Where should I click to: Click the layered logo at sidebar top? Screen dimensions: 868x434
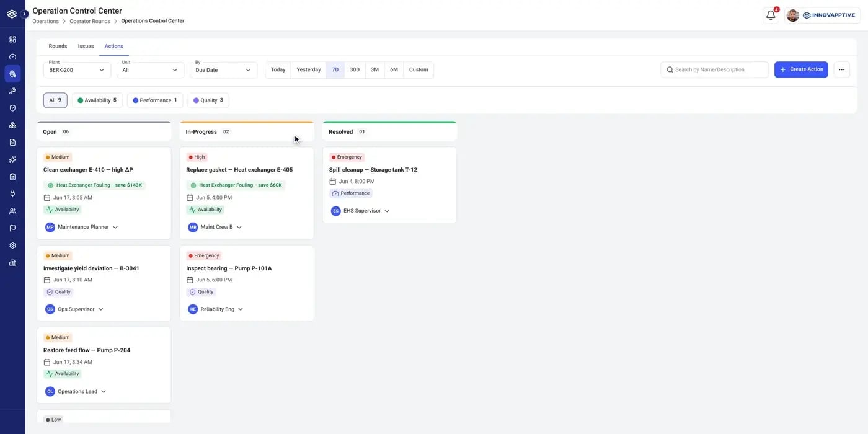pos(12,14)
